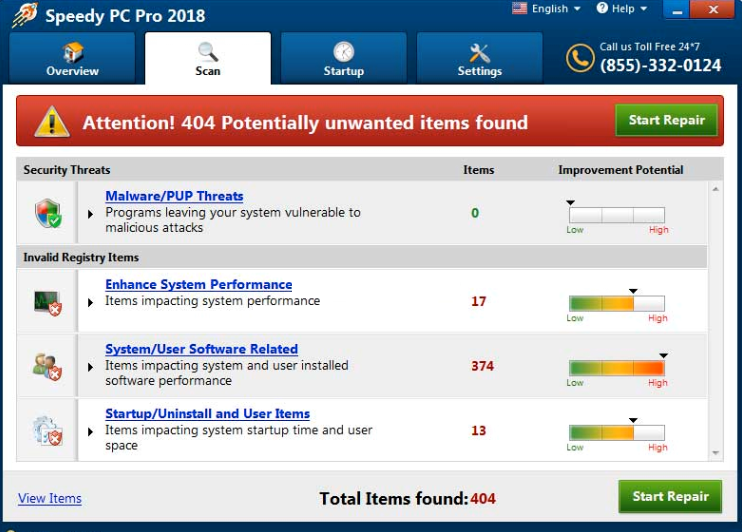Open the View Items link
This screenshot has height=532, width=744.
click(x=50, y=498)
